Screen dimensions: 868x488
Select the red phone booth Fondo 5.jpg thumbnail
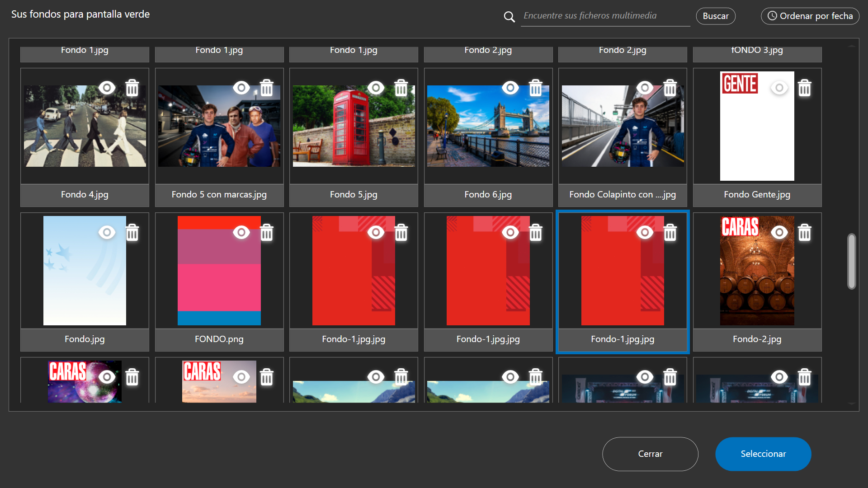pos(354,126)
